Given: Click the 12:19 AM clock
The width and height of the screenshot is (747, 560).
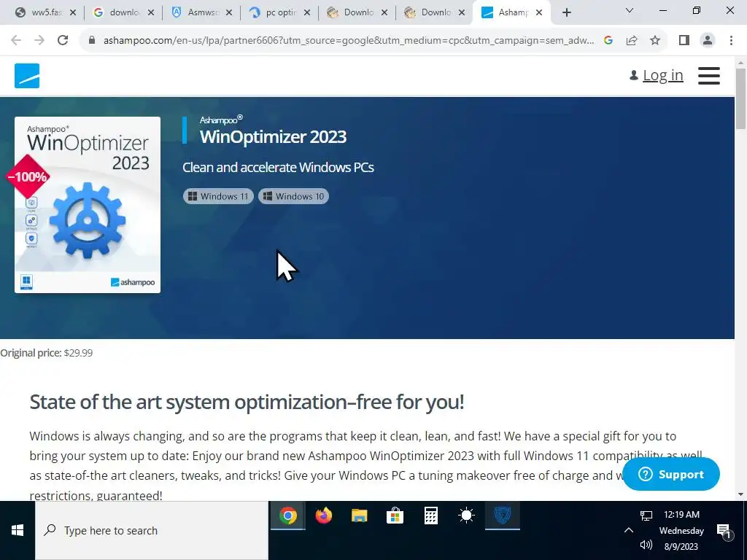Looking at the screenshot, I should coord(681,514).
